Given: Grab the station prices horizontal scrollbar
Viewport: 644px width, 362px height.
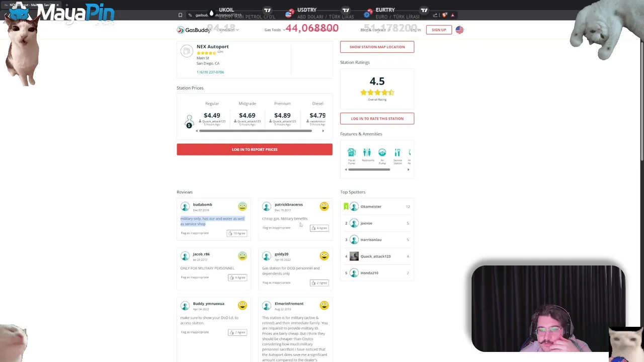Looking at the screenshot, I should [255, 131].
